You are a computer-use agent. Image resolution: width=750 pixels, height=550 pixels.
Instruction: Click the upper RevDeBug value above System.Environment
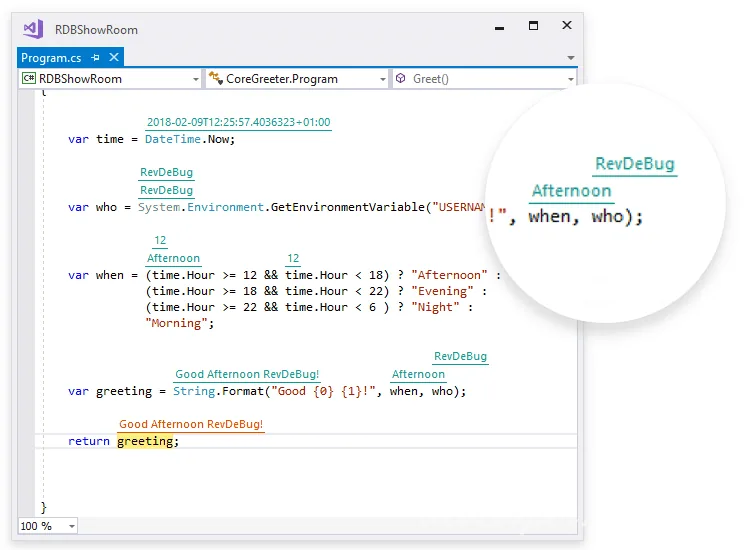click(x=166, y=172)
